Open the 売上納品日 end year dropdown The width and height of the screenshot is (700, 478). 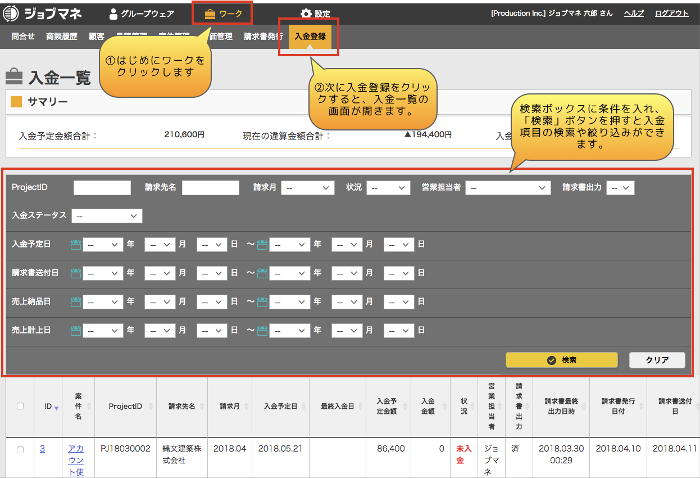click(x=290, y=302)
